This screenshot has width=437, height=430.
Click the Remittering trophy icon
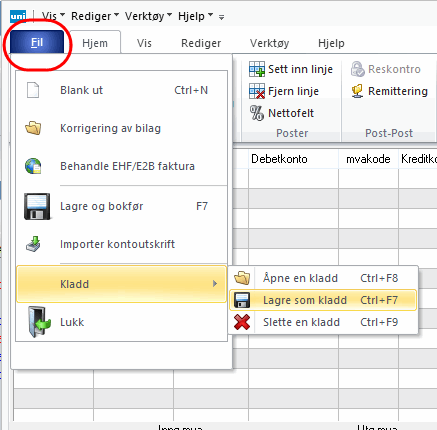(357, 91)
